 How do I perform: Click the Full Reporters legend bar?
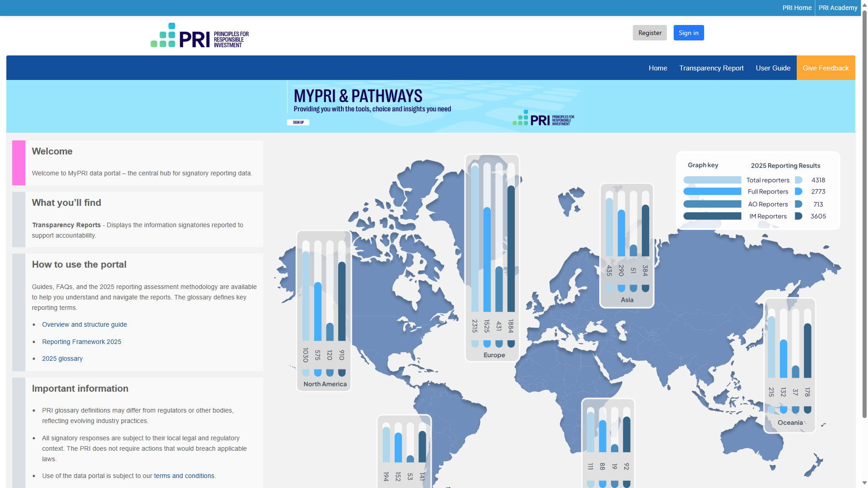coord(712,191)
